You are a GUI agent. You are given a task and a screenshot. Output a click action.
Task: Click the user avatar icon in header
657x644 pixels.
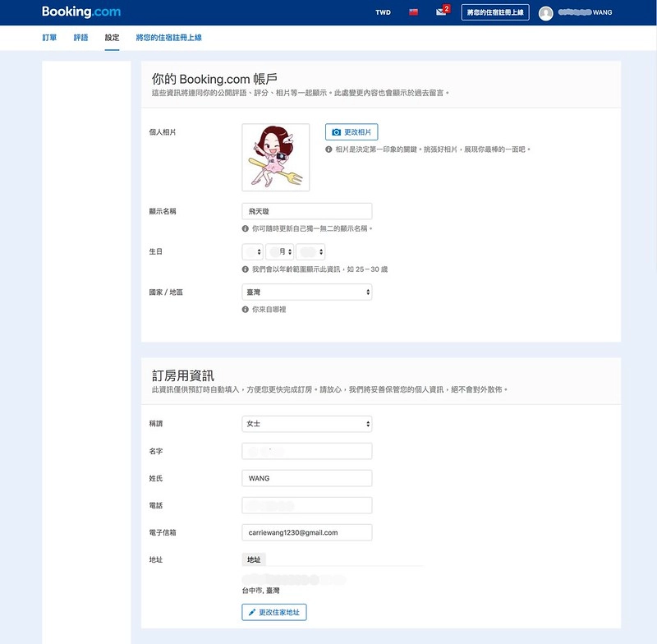click(545, 13)
